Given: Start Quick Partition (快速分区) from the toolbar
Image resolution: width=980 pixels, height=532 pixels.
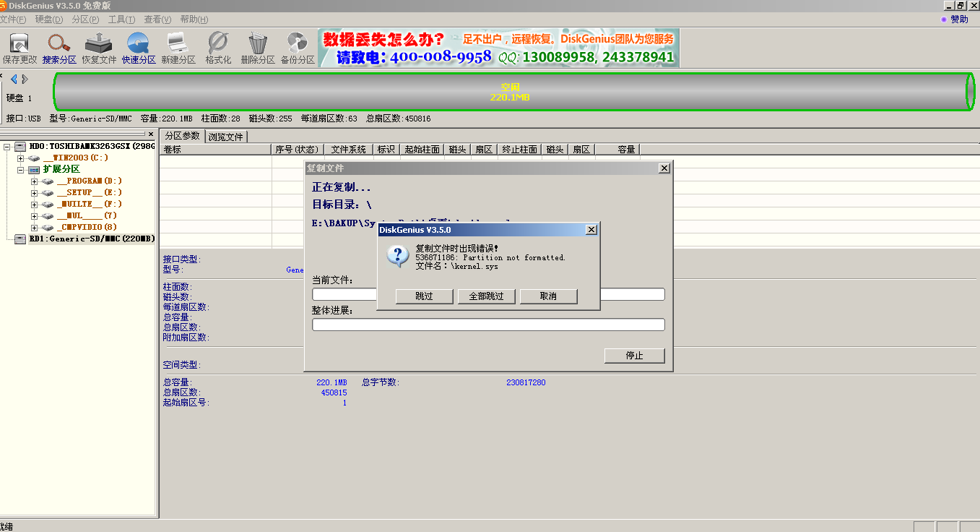Looking at the screenshot, I should tap(139, 48).
